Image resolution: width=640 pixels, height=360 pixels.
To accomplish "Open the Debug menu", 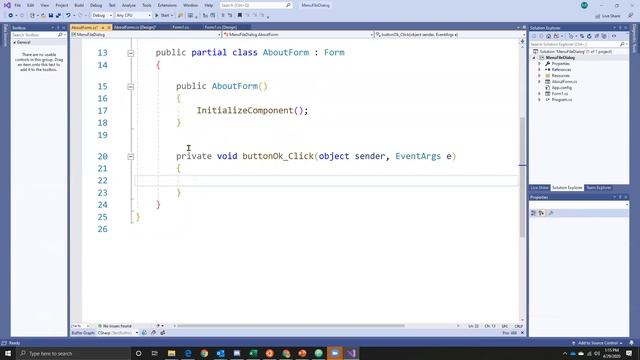I will [96, 5].
